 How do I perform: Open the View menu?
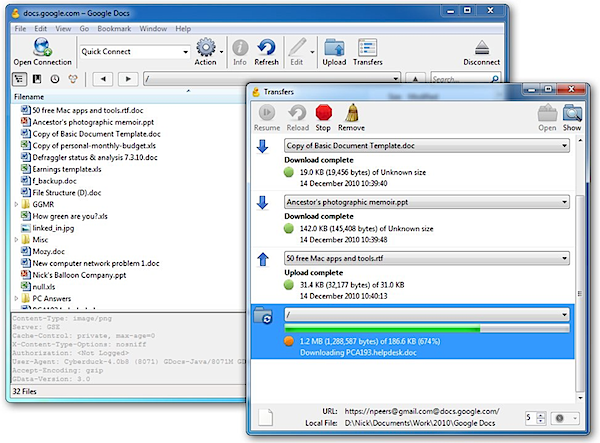coord(63,29)
